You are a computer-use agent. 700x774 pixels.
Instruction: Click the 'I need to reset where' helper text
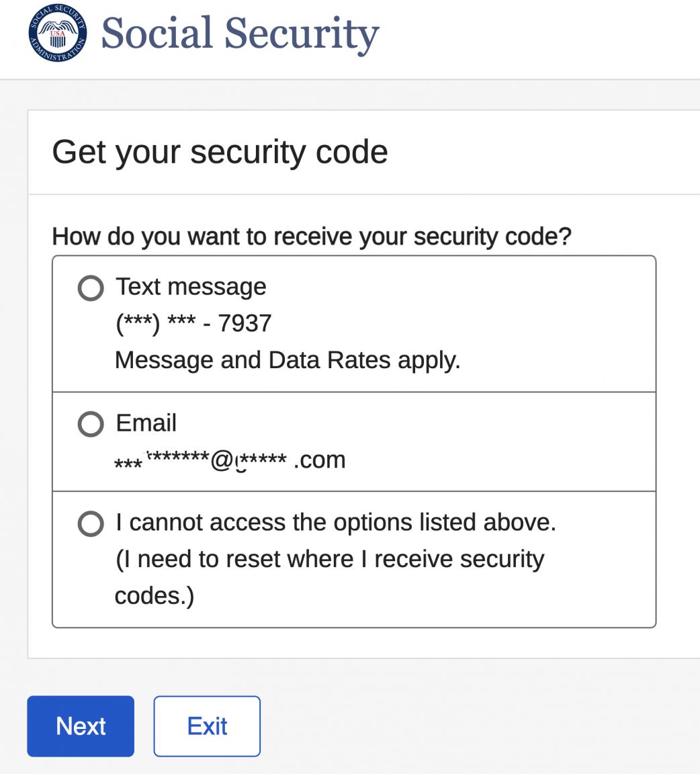tap(330, 559)
